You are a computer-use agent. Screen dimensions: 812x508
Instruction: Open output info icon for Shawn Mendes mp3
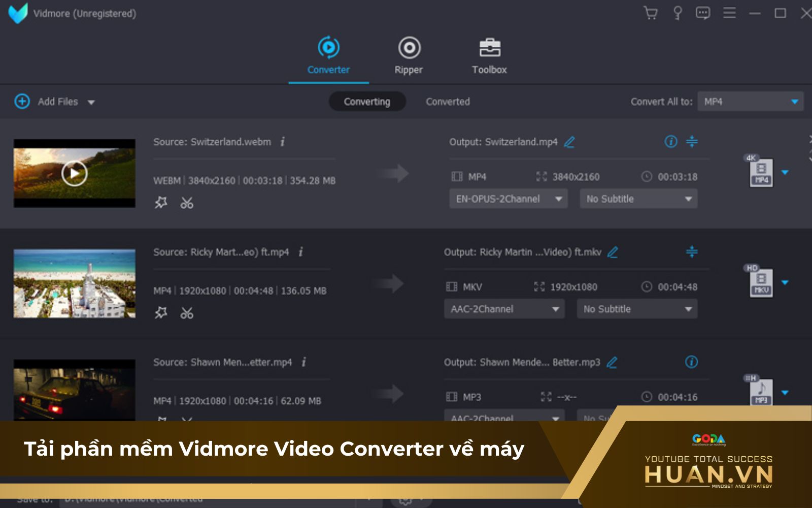pos(692,362)
